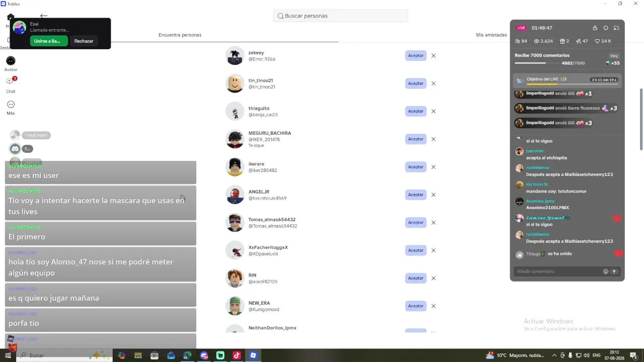The height and width of the screenshot is (362, 644).
Task: Dismiss friend request from ikerare
Action: click(x=433, y=167)
